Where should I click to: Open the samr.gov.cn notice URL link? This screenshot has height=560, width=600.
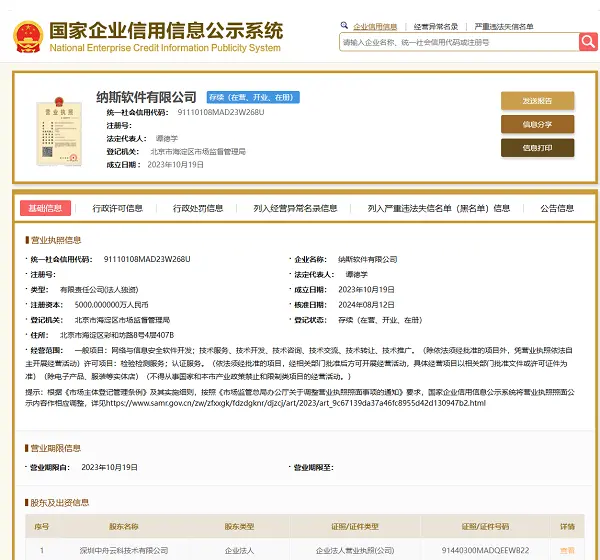(x=296, y=403)
